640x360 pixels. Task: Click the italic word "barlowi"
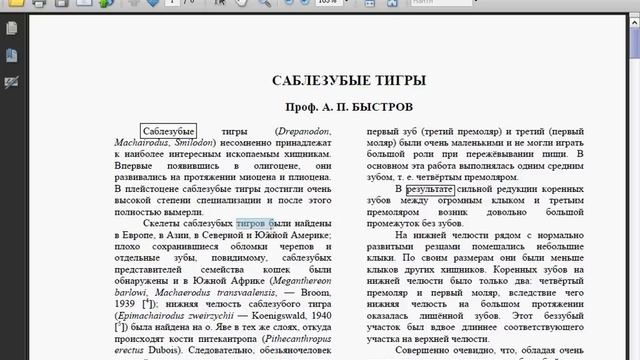(130, 293)
